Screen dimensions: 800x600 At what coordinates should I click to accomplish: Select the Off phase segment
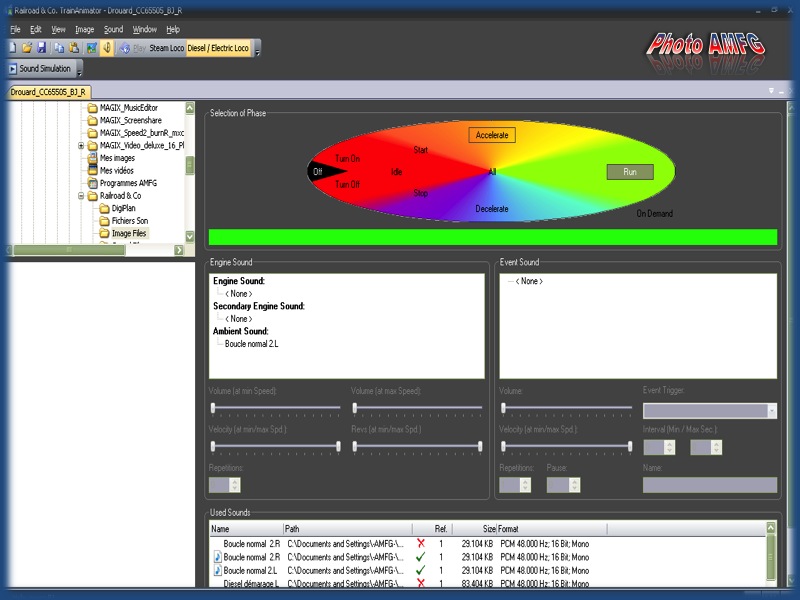[318, 171]
